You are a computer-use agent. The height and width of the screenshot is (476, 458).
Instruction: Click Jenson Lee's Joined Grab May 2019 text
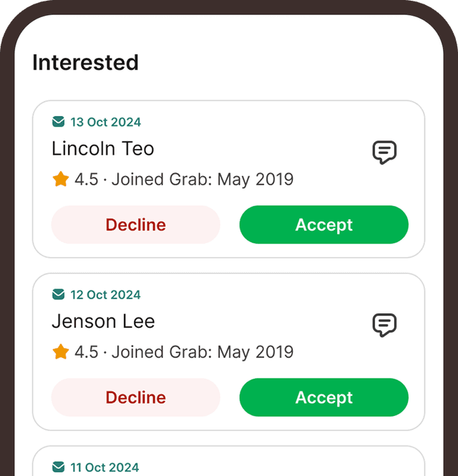pyautogui.click(x=203, y=351)
